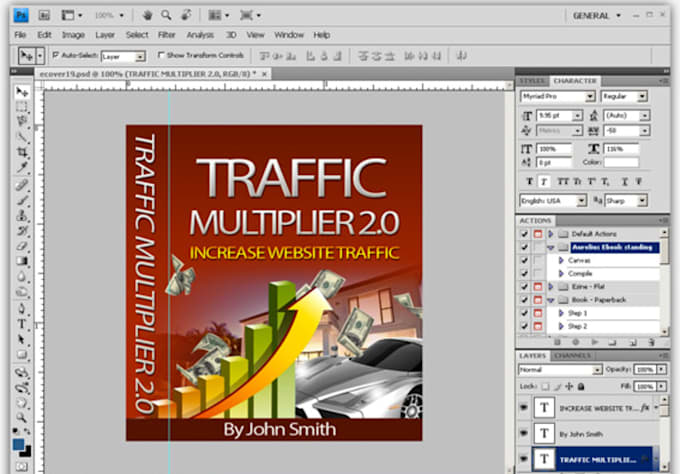Click the Swap foreground and background colors icon
Viewport: 680px width, 474px height.
(27, 432)
